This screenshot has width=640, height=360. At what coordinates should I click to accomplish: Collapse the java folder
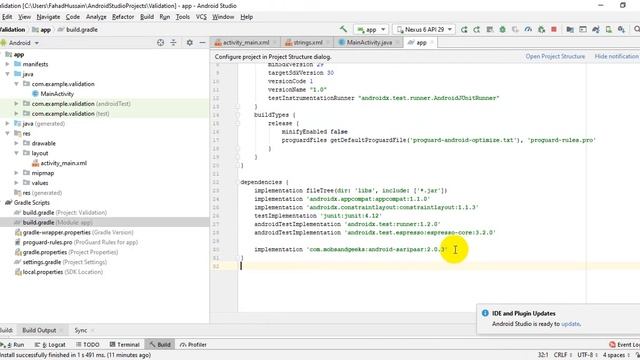(x=7, y=74)
